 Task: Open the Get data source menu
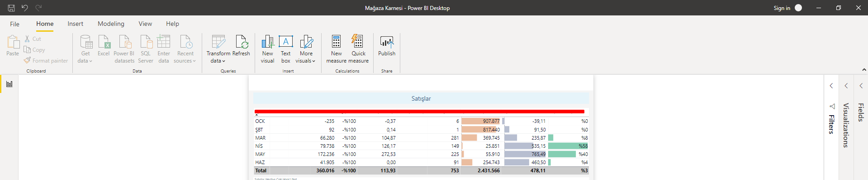[x=85, y=49]
